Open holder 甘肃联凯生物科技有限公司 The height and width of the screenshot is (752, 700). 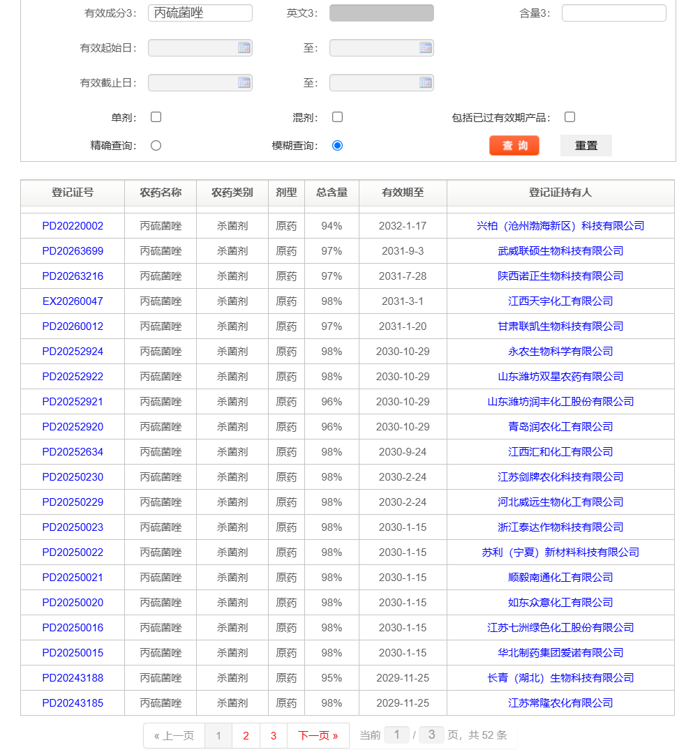(x=560, y=326)
